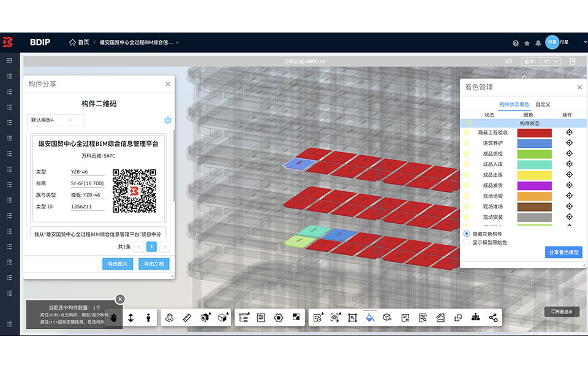Click 分享着色模型 share button

coord(563,252)
